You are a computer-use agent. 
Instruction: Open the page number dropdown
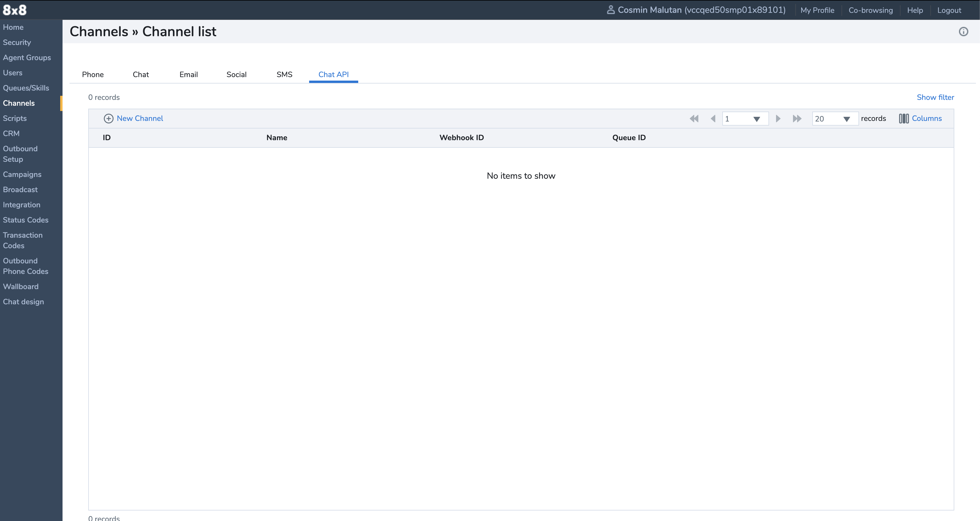coord(745,119)
